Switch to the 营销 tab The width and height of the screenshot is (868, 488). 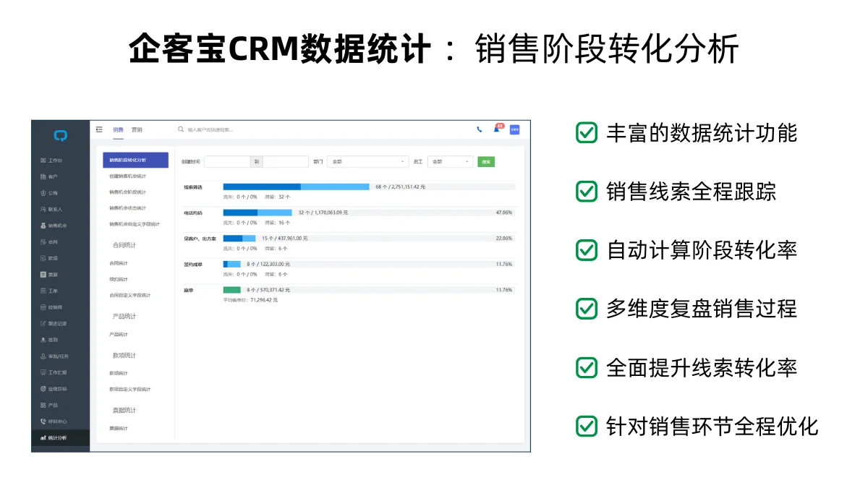pyautogui.click(x=137, y=129)
